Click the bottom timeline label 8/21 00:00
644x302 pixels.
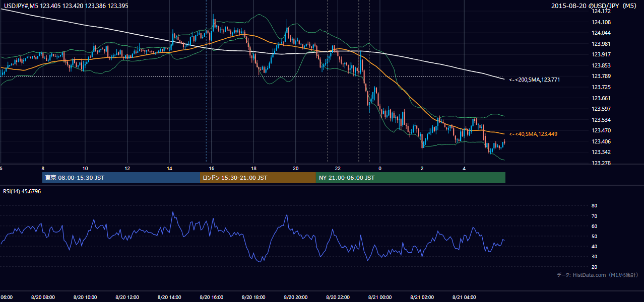point(380,297)
